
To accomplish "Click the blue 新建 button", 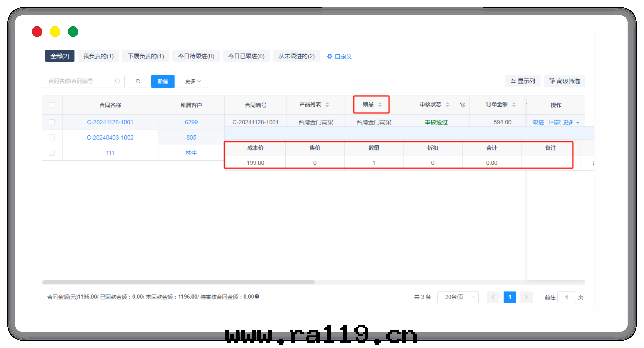I will pos(163,81).
